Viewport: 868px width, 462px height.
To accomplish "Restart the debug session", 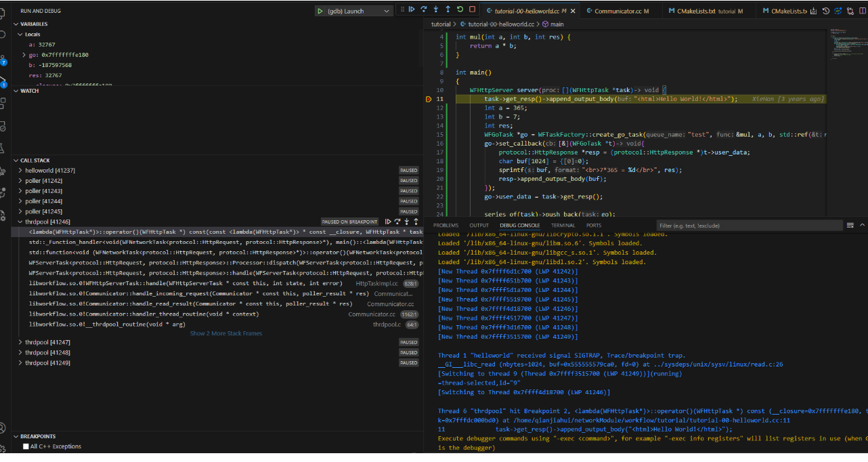I will click(x=460, y=9).
